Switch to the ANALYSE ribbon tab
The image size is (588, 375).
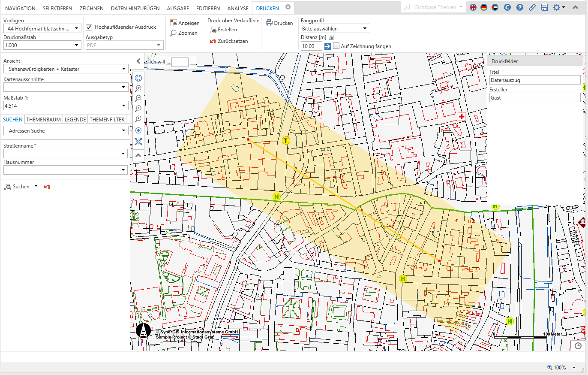[x=238, y=8]
